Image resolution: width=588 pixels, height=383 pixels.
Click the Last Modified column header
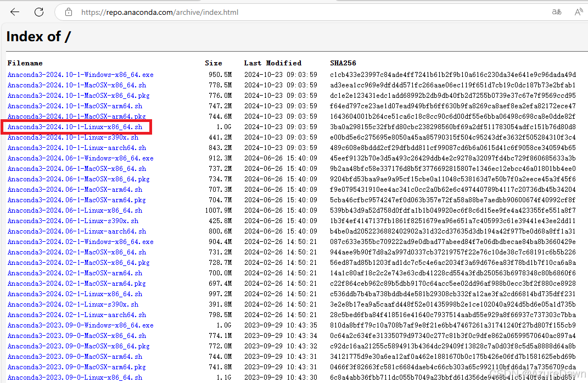tap(273, 63)
